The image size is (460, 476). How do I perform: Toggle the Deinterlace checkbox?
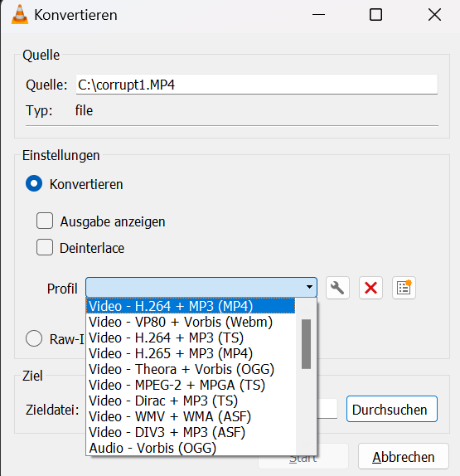pos(45,247)
